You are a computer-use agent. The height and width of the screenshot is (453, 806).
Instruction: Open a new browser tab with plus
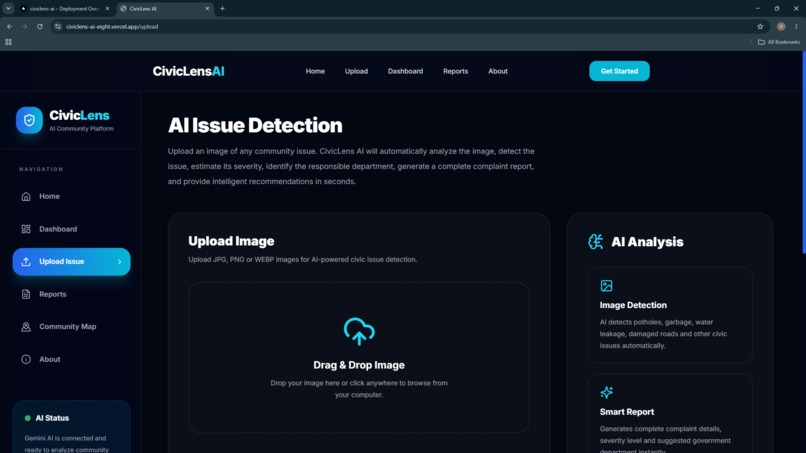(222, 8)
